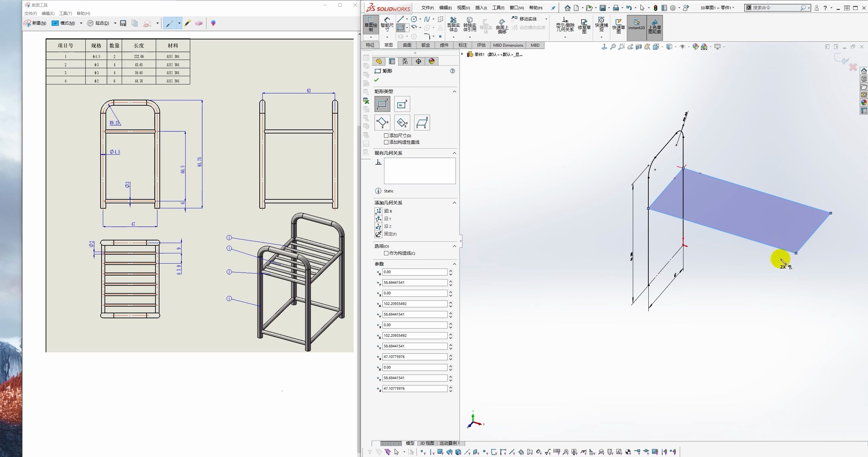Adjust the first numeric parameter input field
This screenshot has height=457, width=868.
[414, 272]
